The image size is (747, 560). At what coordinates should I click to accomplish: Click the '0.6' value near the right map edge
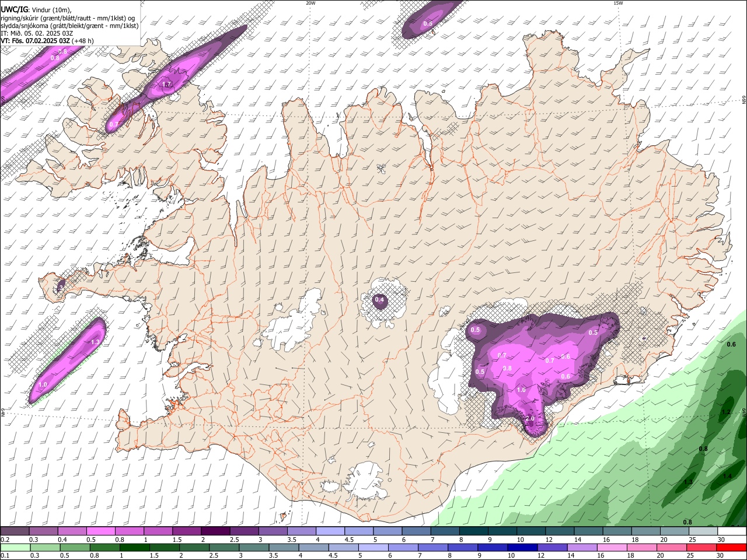731,345
